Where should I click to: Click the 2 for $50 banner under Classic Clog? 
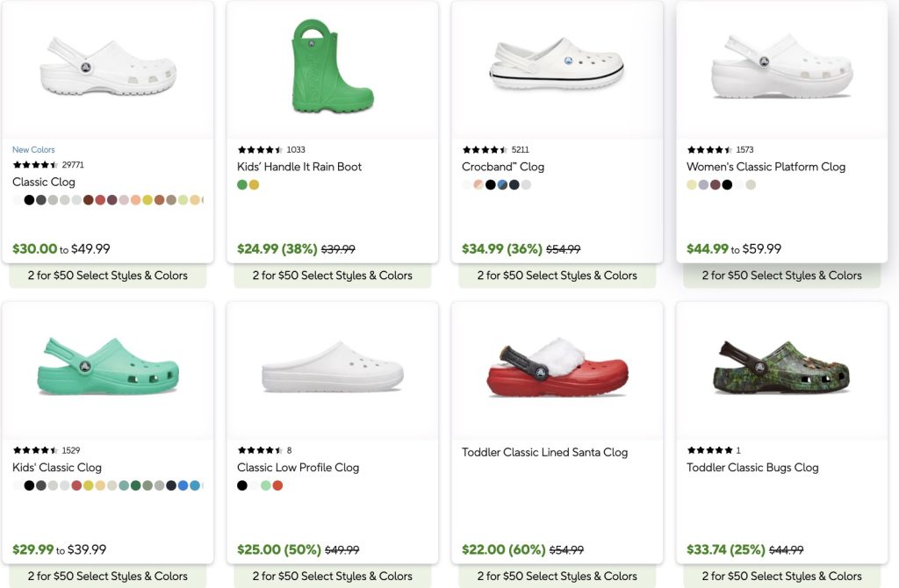tap(108, 276)
